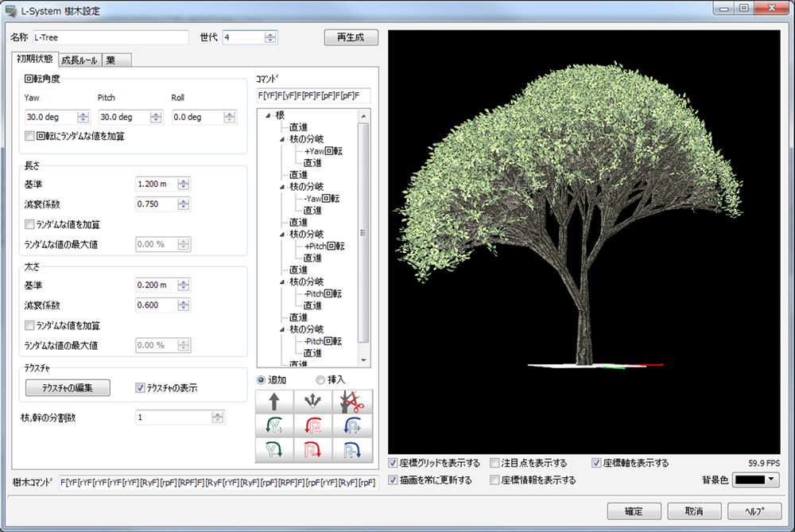This screenshot has width=795, height=532.
Task: Add a -Yaw rotation command
Action: coord(274,450)
